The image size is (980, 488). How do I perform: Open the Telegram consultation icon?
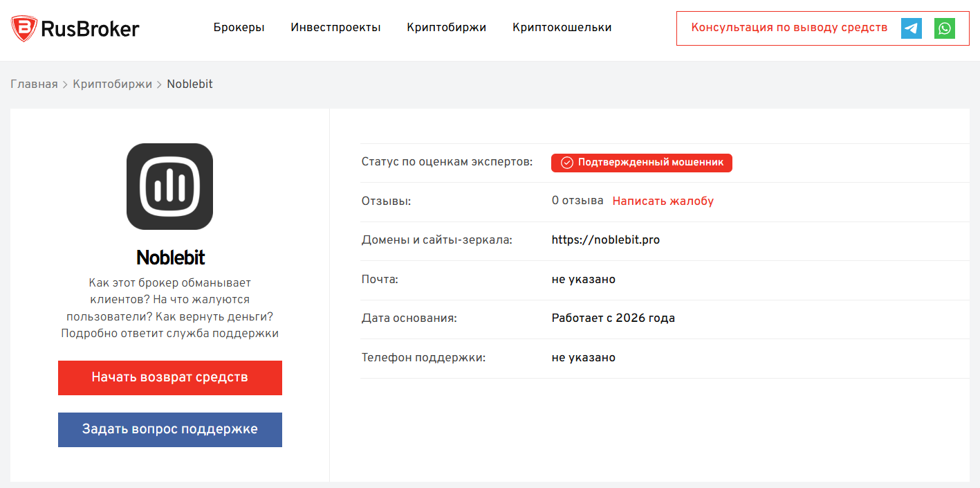(x=912, y=28)
